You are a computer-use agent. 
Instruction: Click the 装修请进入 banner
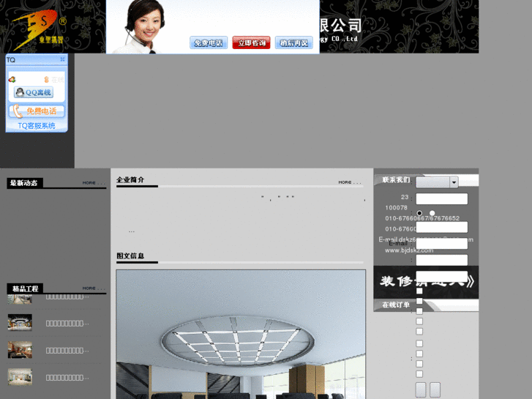pyautogui.click(x=426, y=282)
